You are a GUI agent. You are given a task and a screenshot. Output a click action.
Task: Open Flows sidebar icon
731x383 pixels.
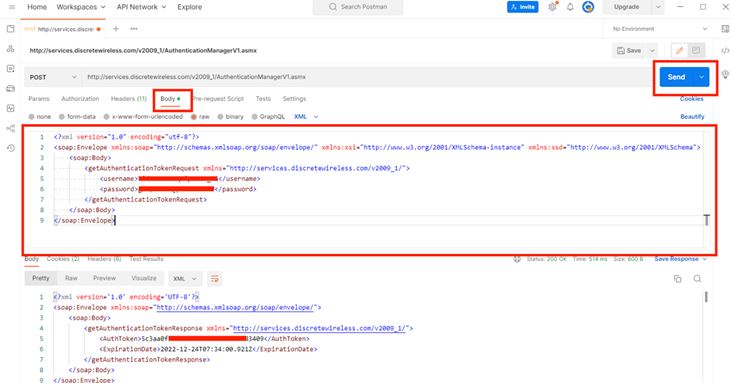point(11,128)
